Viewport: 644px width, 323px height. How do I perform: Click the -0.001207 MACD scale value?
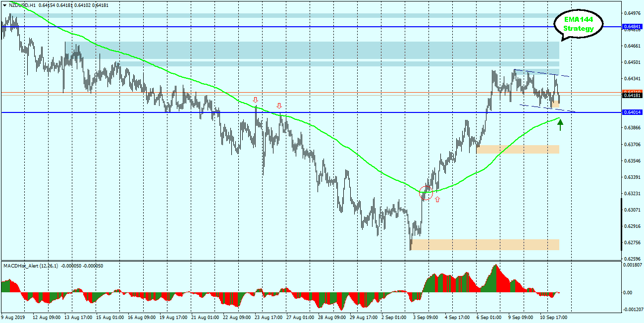[633, 310]
